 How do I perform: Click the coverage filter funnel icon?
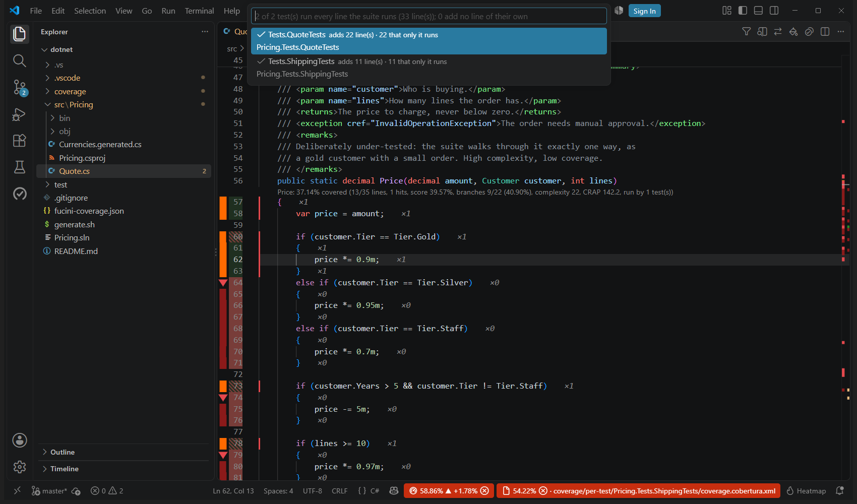click(x=747, y=32)
